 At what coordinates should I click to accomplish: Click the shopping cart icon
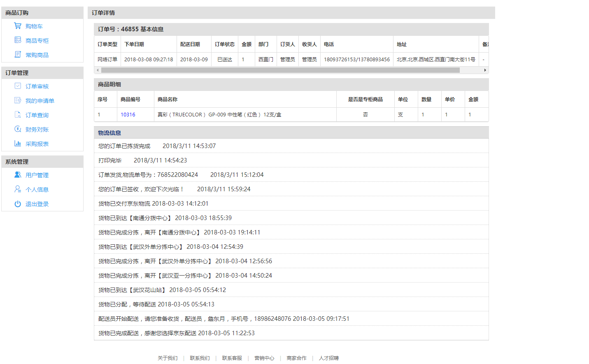(x=18, y=26)
